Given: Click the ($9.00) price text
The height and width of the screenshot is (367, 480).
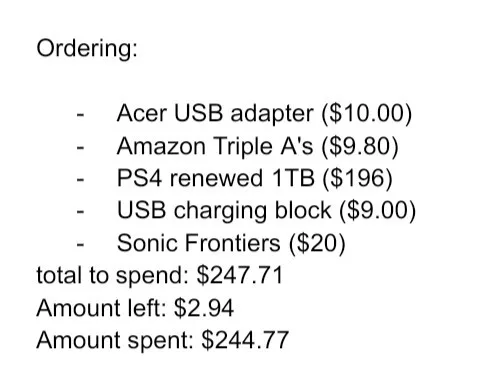Looking at the screenshot, I should [x=378, y=211].
